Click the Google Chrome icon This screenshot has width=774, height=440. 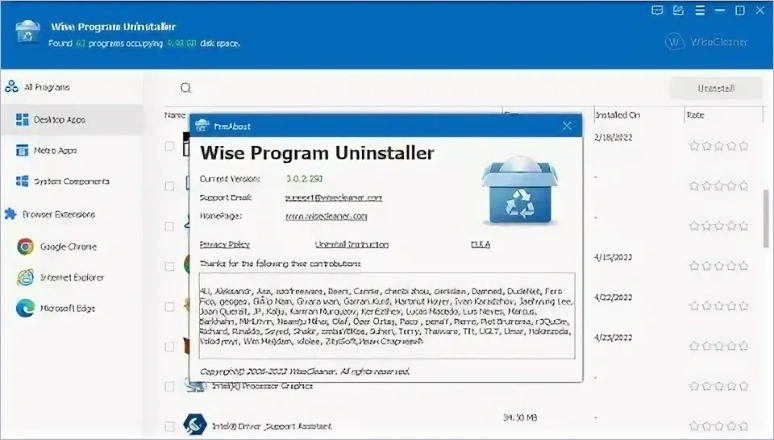coord(25,246)
